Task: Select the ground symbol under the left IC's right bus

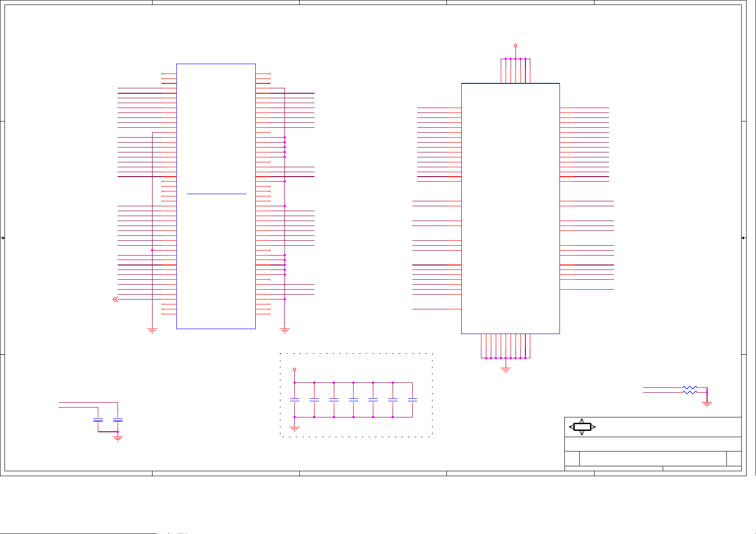Action: (x=284, y=331)
